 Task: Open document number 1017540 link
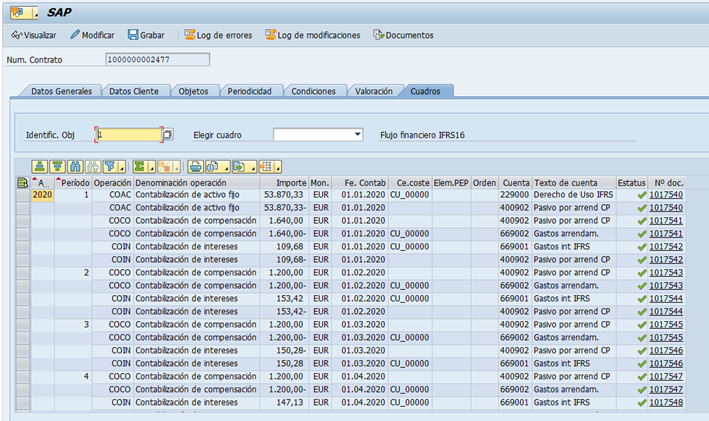pos(666,195)
